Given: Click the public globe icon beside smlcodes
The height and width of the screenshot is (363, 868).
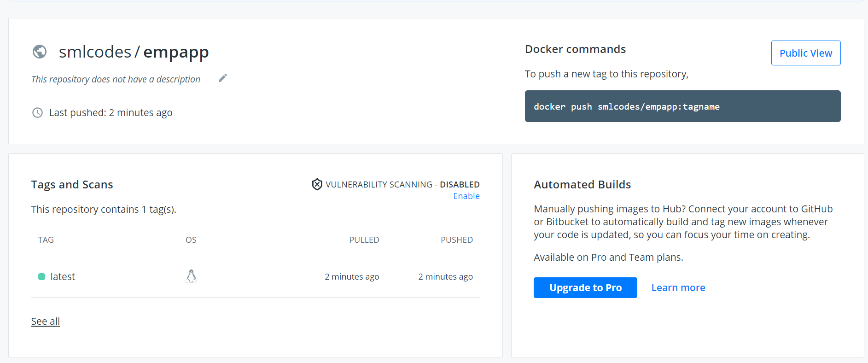Looking at the screenshot, I should (40, 52).
